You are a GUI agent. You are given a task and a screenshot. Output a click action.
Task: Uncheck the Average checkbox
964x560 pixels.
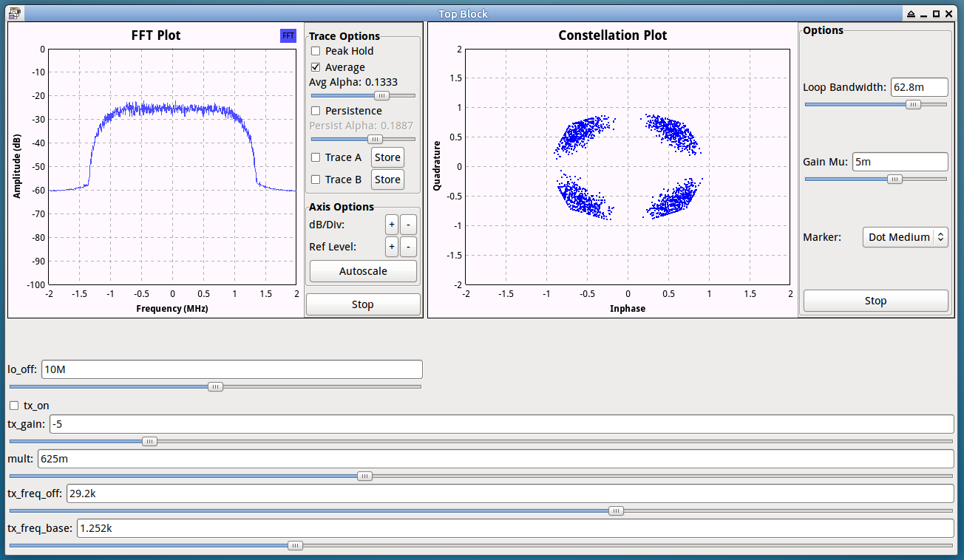coord(316,67)
